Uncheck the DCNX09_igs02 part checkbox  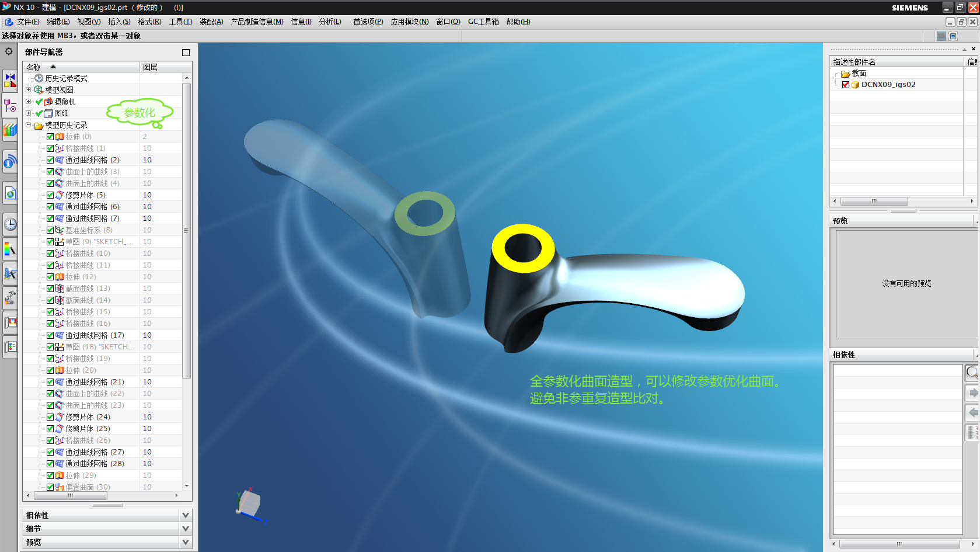(x=846, y=85)
